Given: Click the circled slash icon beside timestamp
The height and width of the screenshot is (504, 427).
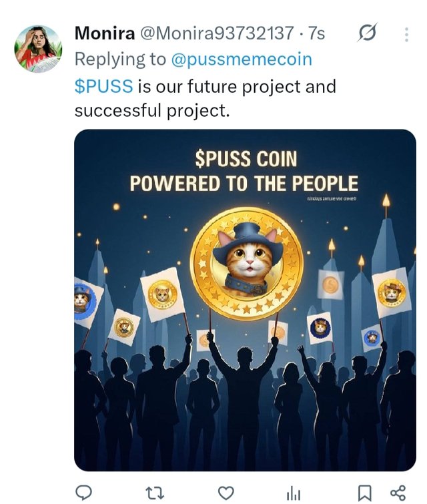Looking at the screenshot, I should pyautogui.click(x=367, y=32).
